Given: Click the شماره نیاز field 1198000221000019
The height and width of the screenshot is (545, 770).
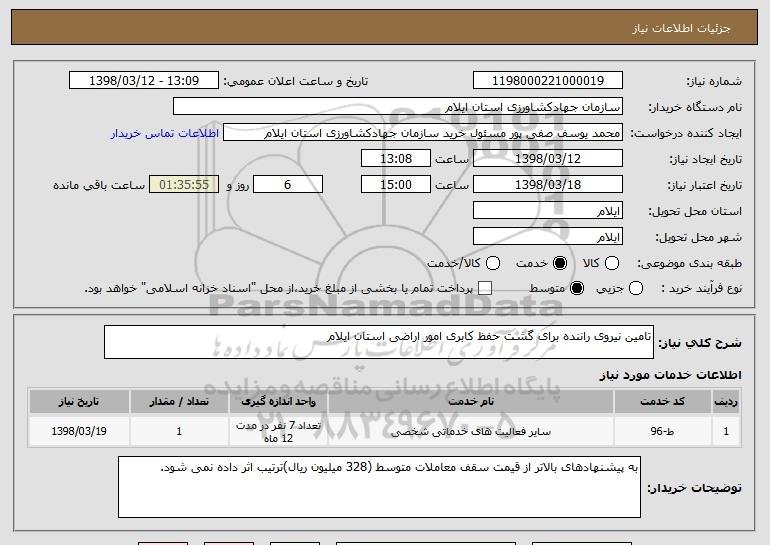Looking at the screenshot, I should 548,81.
